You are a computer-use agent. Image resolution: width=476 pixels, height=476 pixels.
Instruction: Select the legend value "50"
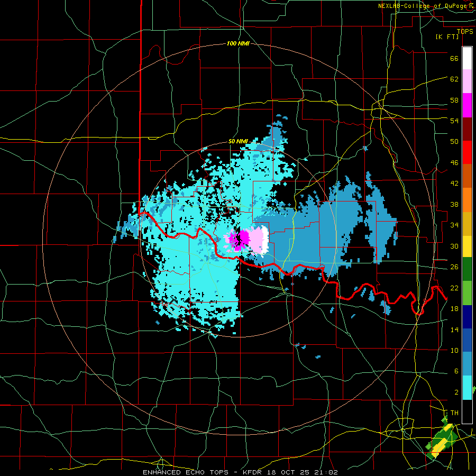click(x=454, y=142)
